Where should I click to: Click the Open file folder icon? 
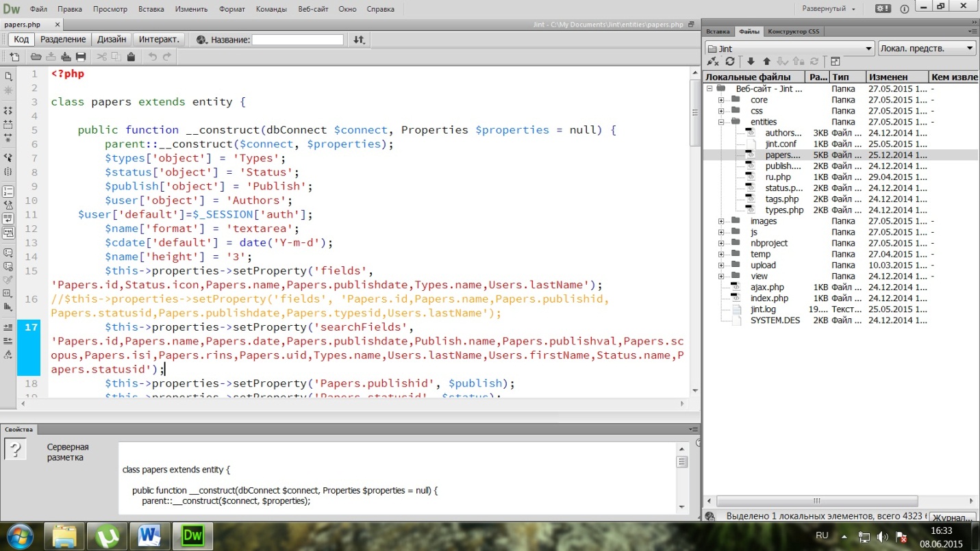[x=36, y=57]
